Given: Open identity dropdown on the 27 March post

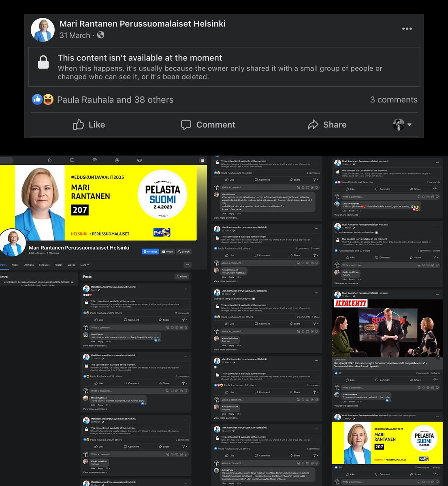Looking at the screenshot, I should pyautogui.click(x=315, y=256).
